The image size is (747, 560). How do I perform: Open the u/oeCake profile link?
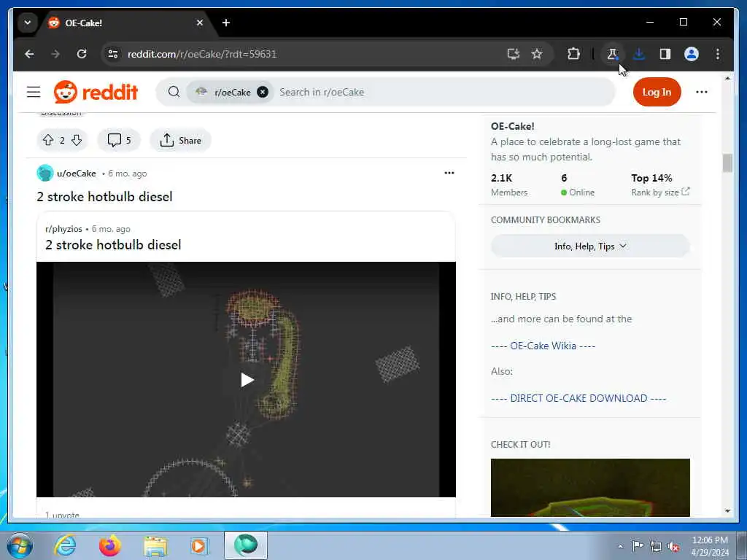(x=76, y=174)
